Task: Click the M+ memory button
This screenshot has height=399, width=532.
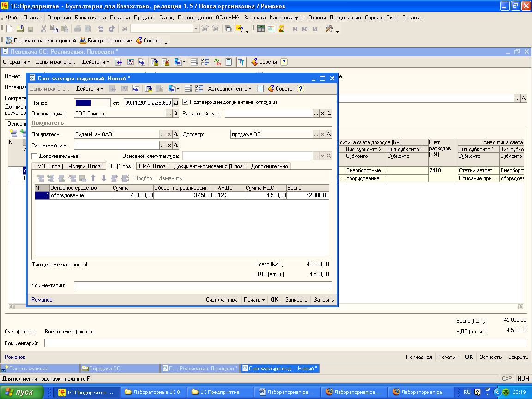Action: click(x=306, y=29)
